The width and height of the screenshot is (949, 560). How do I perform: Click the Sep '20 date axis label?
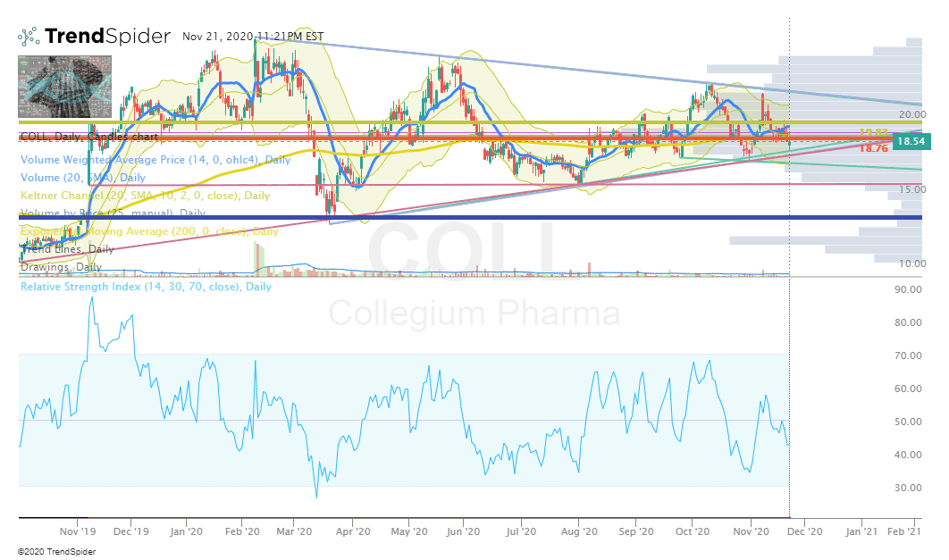tap(636, 531)
